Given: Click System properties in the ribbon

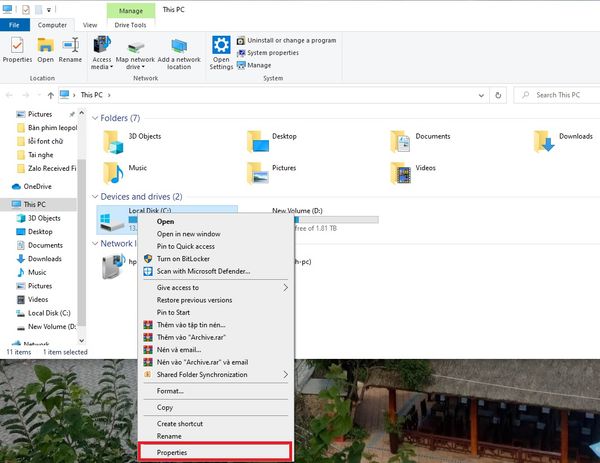Looking at the screenshot, I should point(267,53).
